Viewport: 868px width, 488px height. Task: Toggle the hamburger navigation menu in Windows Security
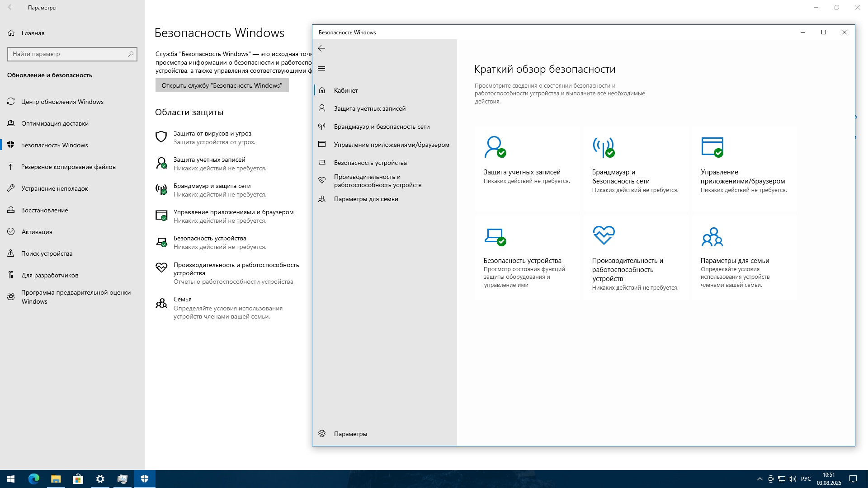321,69
